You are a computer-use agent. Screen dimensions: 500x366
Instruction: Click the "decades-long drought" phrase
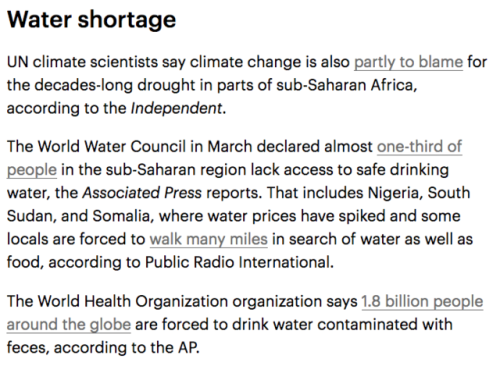point(115,86)
